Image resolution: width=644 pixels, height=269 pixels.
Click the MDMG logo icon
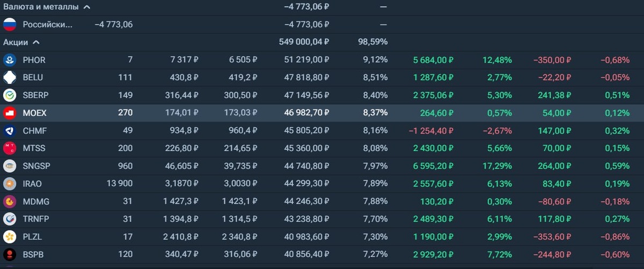point(10,202)
